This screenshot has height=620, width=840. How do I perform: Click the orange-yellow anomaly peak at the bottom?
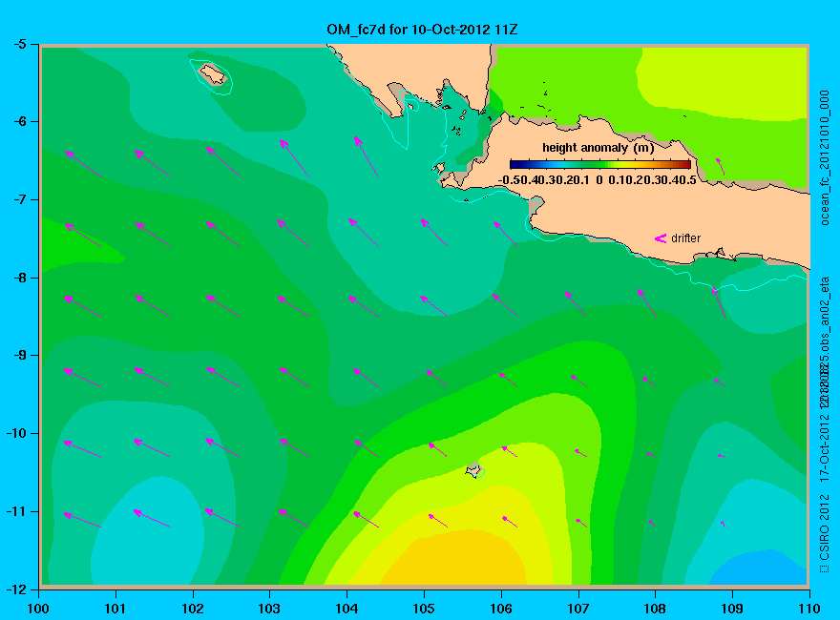tap(455, 560)
